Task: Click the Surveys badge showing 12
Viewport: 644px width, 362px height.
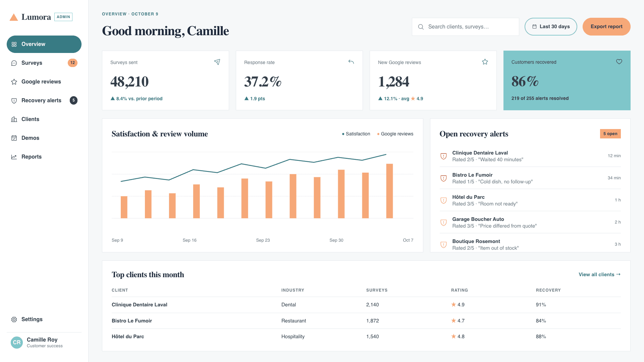Action: [72, 63]
